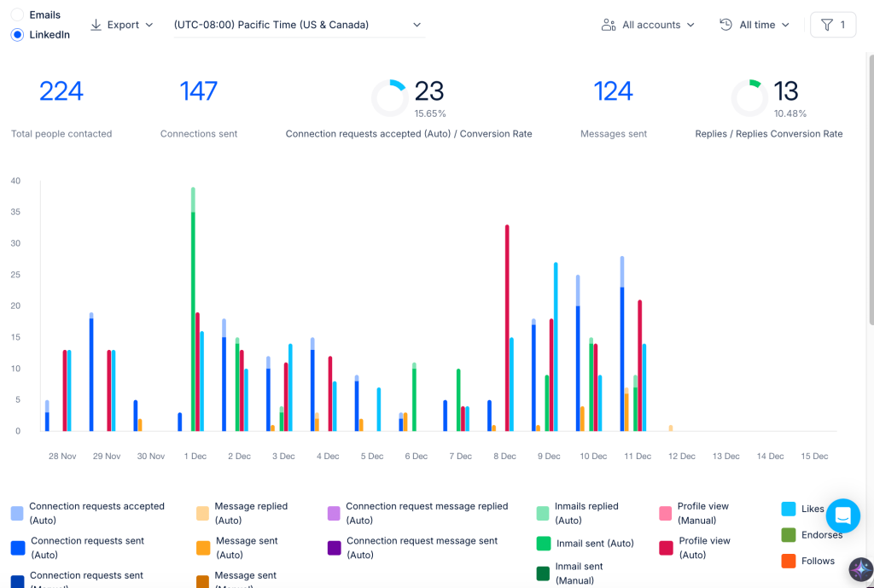Expand the All time range dropdown
The height and width of the screenshot is (588, 874).
tap(755, 25)
